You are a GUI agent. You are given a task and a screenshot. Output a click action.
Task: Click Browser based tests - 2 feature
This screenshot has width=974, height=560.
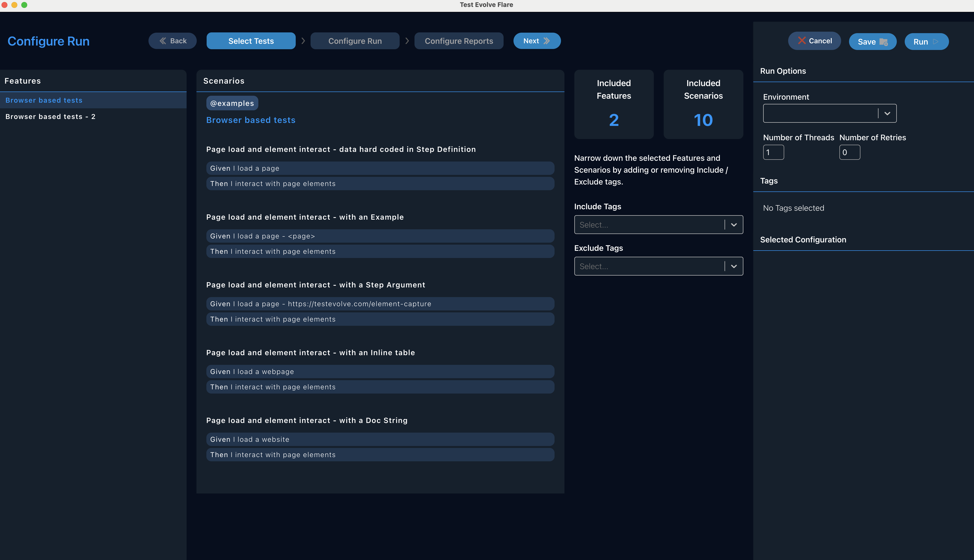pos(50,117)
